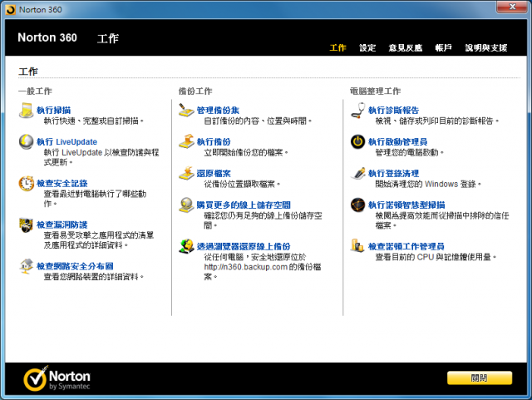Screen dimensions: 532x400
Task: Close the Norton 360 window
Action: 512,7
